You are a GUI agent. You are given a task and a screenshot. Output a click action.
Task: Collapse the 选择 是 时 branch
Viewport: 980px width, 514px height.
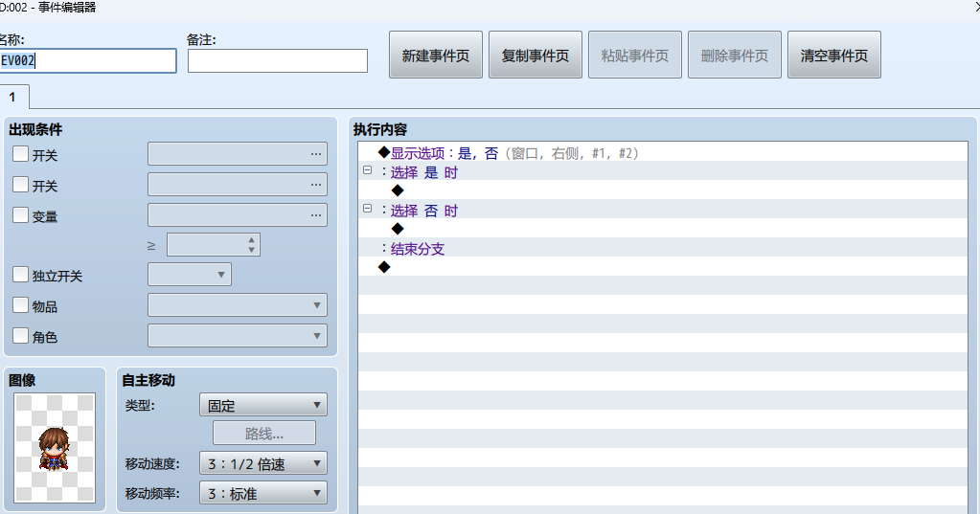point(368,170)
